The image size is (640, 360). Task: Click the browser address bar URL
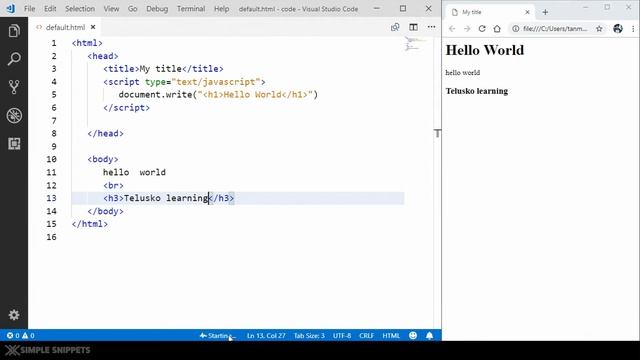coord(555,29)
